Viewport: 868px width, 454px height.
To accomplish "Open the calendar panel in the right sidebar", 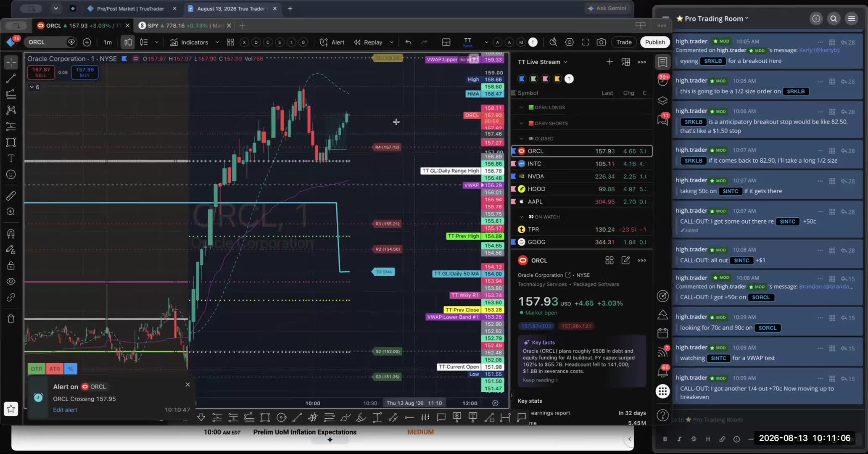I will pos(663,333).
